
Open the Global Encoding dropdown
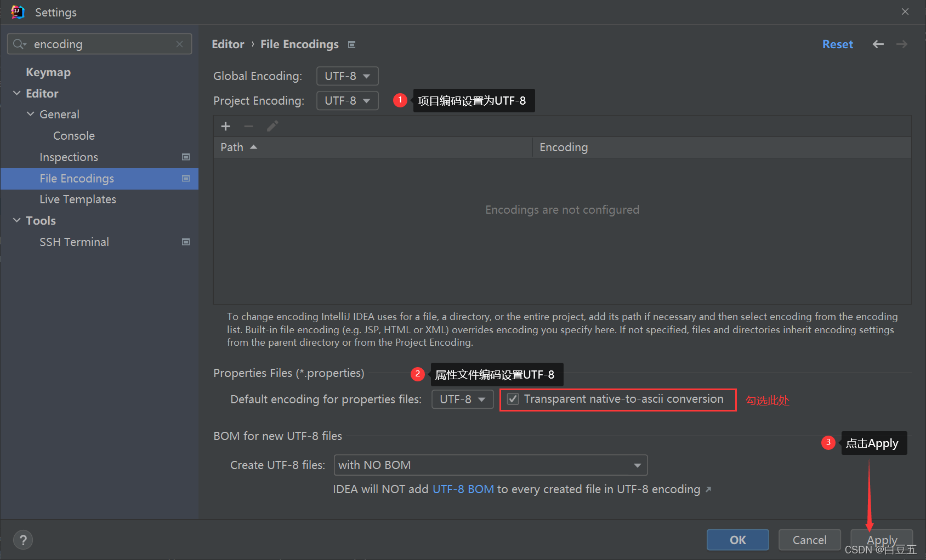pyautogui.click(x=348, y=76)
